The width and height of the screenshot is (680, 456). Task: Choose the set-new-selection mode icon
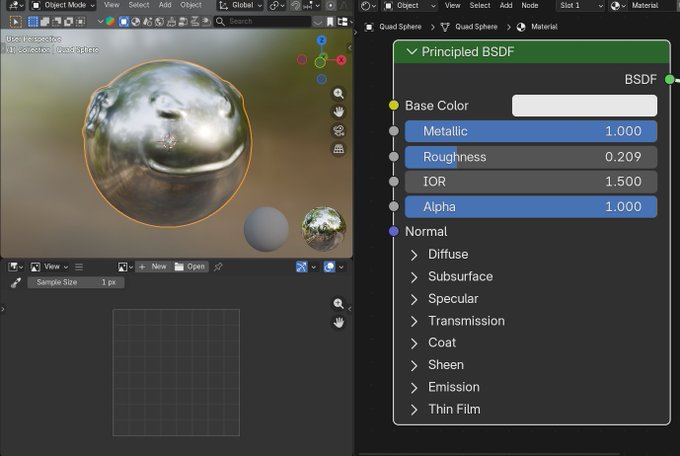click(33, 21)
